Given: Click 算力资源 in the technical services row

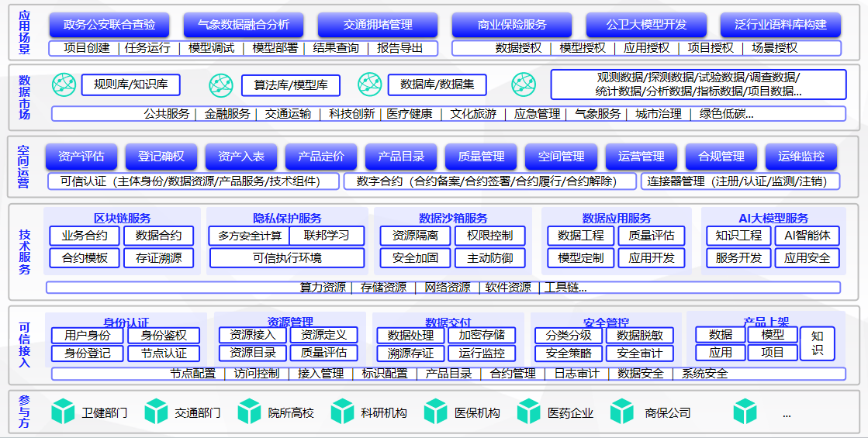Looking at the screenshot, I should point(323,288).
